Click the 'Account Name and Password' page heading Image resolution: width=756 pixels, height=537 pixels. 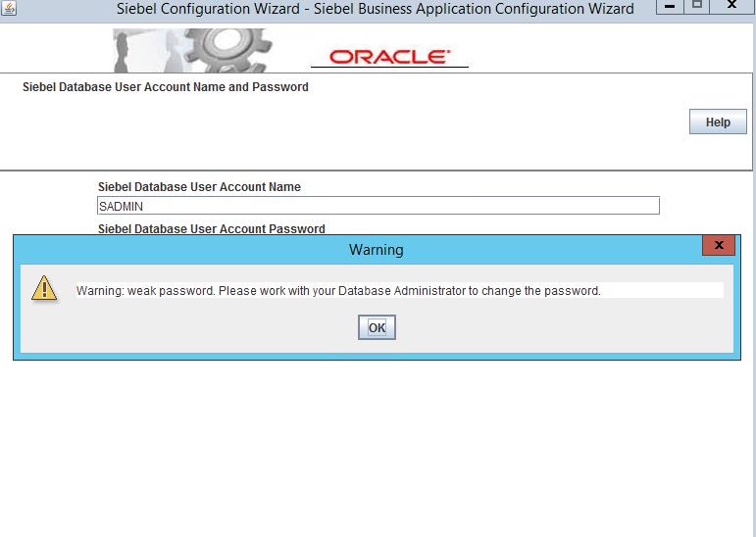[165, 87]
